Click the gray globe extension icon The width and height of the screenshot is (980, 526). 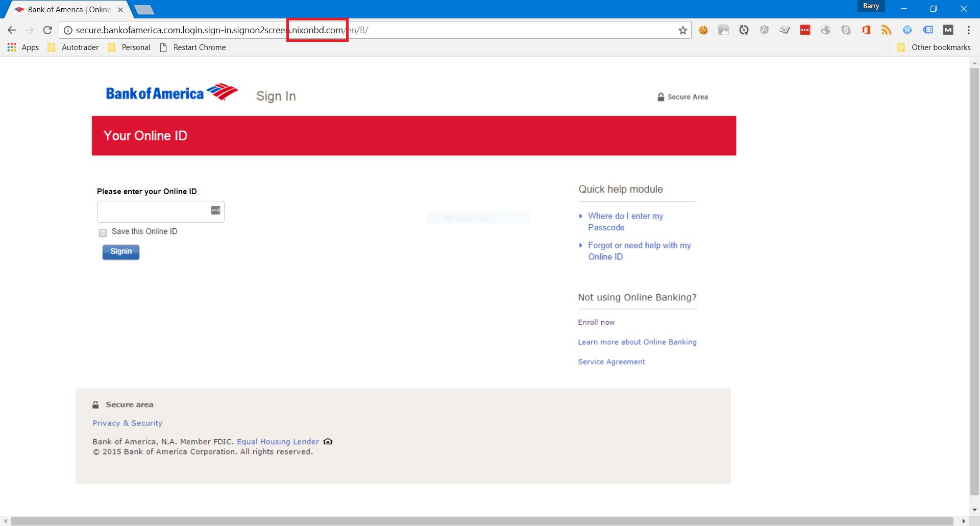pyautogui.click(x=825, y=30)
